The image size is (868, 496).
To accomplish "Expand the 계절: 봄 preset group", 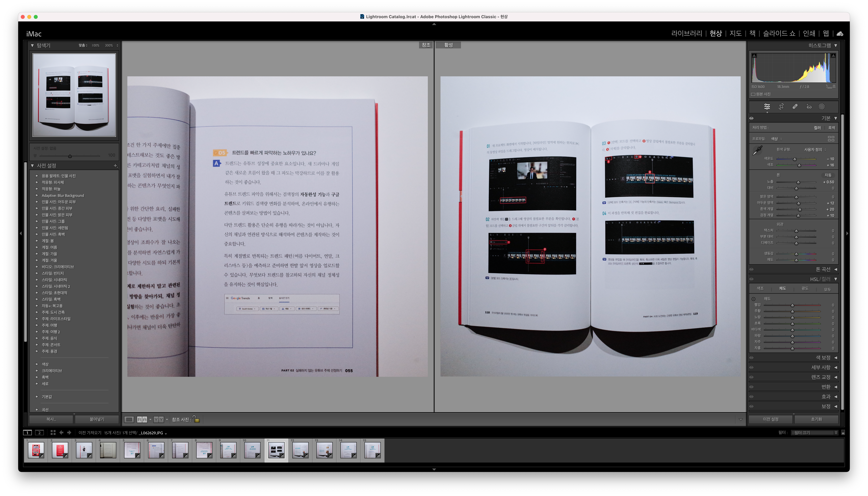I will click(x=37, y=241).
